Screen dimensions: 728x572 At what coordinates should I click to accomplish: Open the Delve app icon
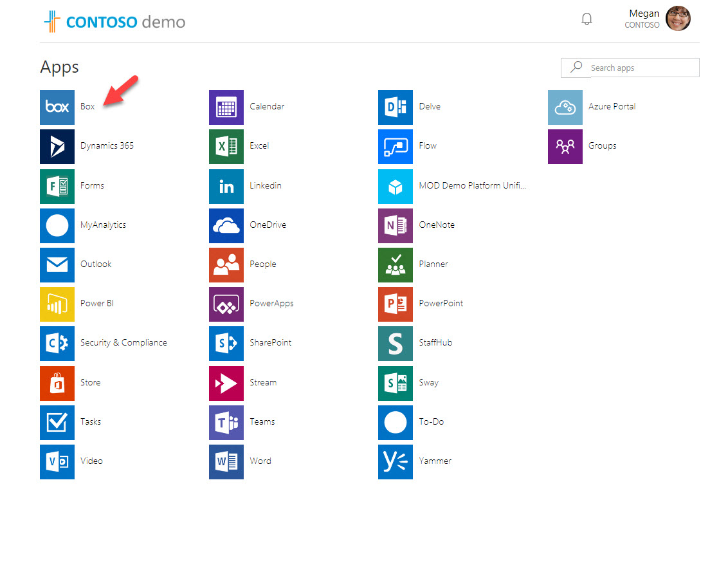[x=395, y=107]
